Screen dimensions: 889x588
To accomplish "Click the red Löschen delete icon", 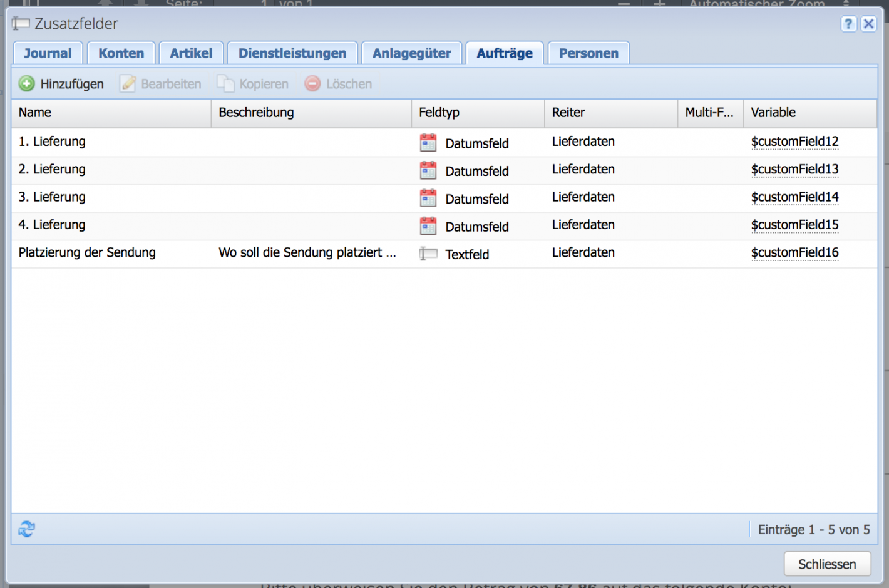I will [x=312, y=83].
